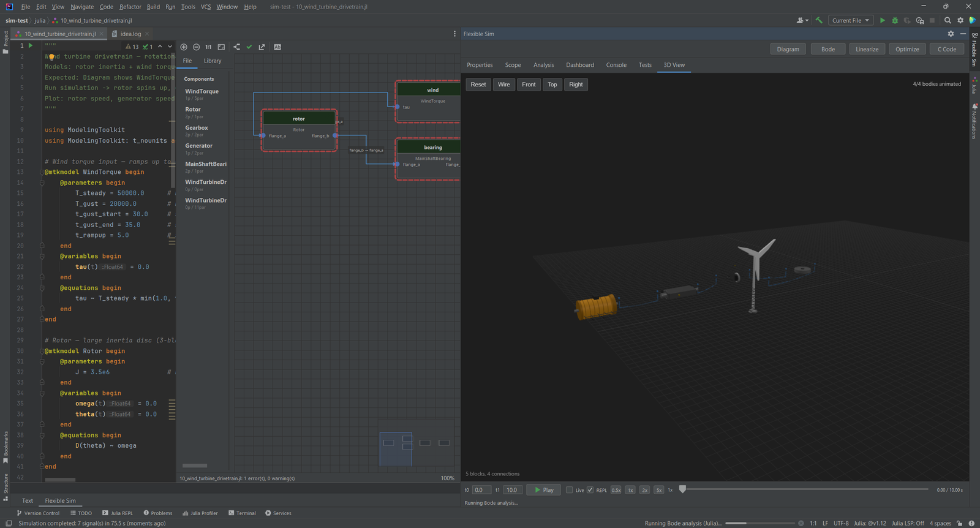Image resolution: width=980 pixels, height=528 pixels.
Task: Select 2x playback speed
Action: (644, 490)
